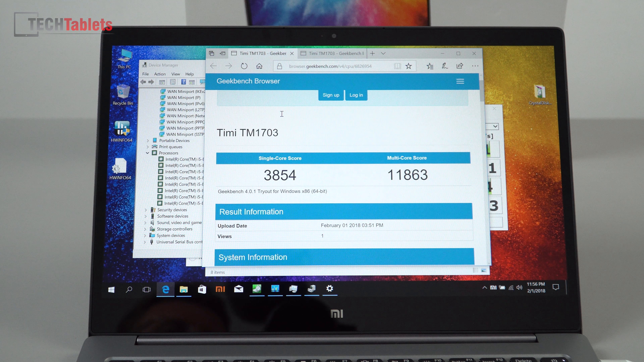Add page to favorites with star icon

coord(409,66)
